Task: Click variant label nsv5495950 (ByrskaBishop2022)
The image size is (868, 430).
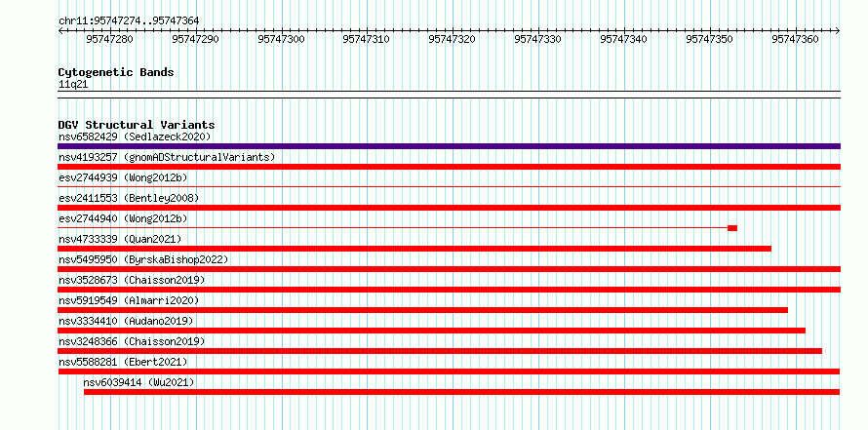Action: [x=143, y=259]
